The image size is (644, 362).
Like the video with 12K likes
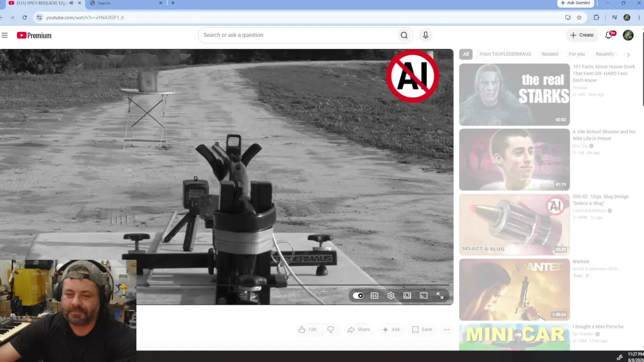pyautogui.click(x=307, y=329)
